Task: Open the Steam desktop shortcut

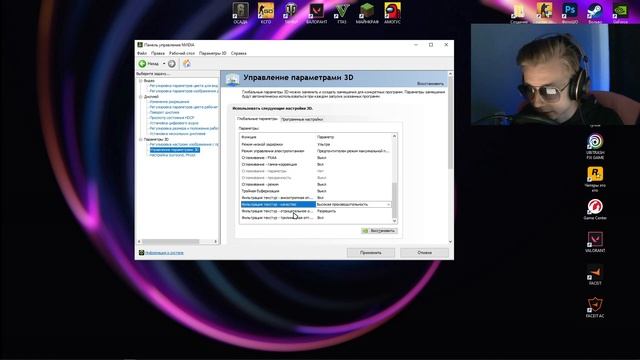Action: (595, 13)
